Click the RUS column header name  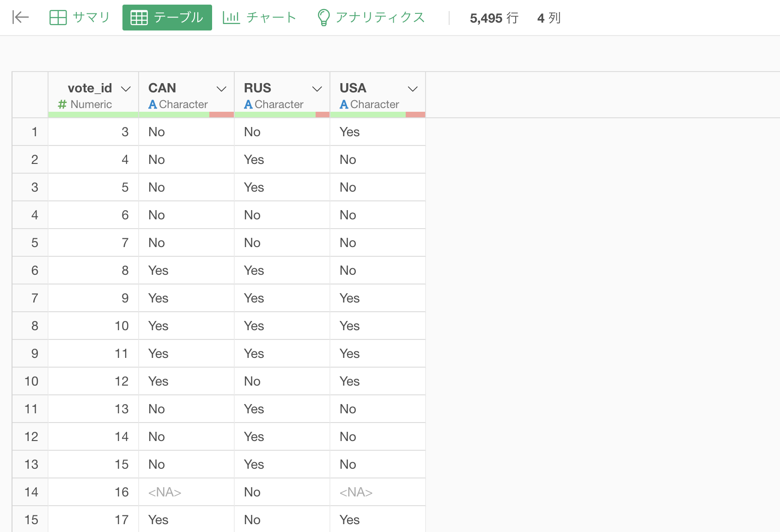point(257,88)
